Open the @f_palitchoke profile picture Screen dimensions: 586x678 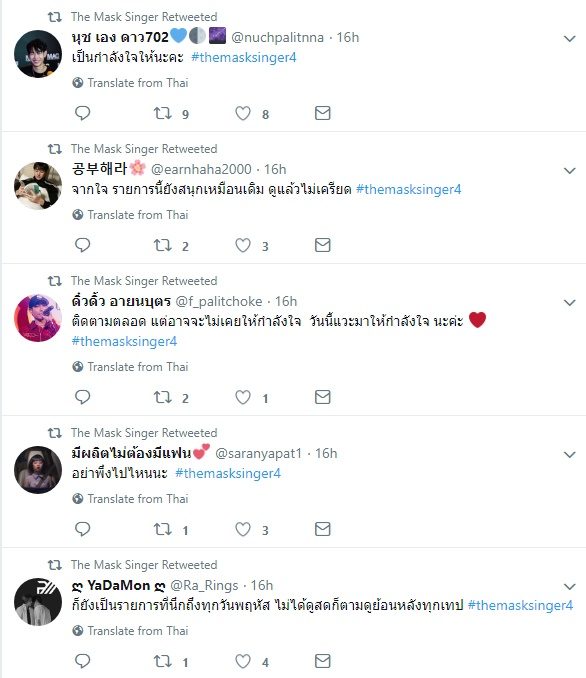tap(38, 318)
